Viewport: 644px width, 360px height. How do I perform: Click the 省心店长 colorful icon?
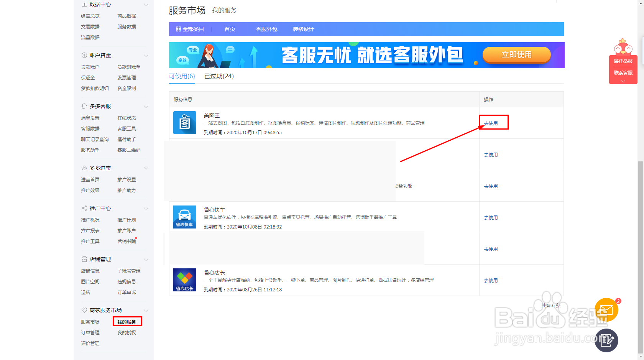[185, 280]
